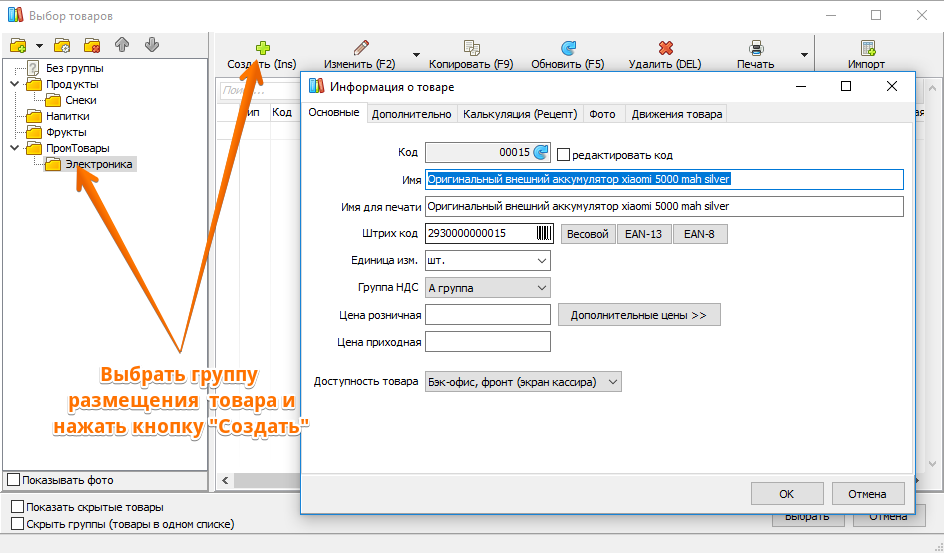
Task: Open dropdown arrow next to Печать
Action: (804, 55)
